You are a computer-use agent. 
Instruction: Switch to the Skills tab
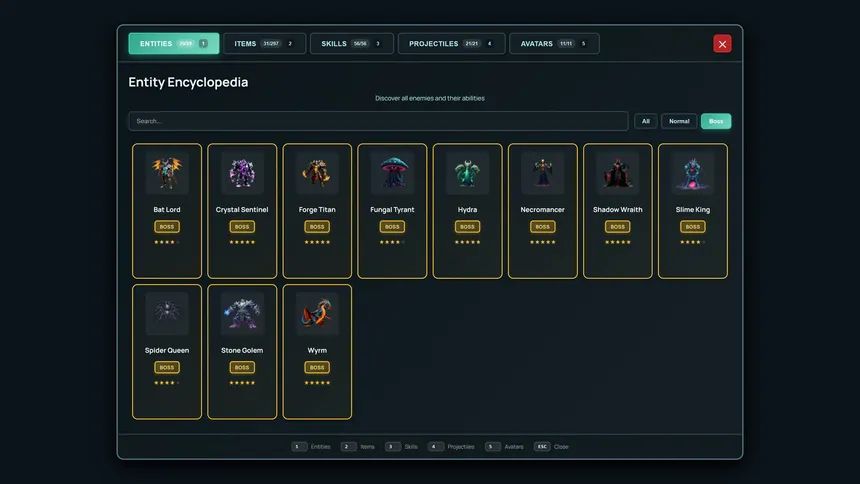tap(352, 43)
